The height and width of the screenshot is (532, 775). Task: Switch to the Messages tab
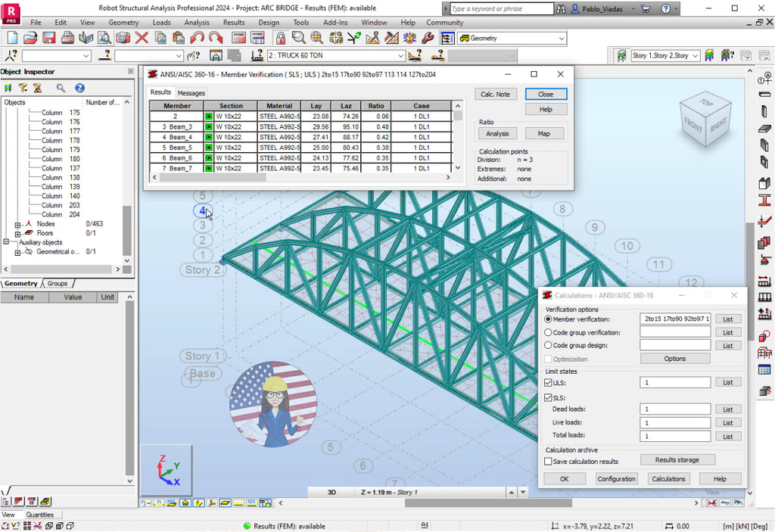pyautogui.click(x=191, y=93)
